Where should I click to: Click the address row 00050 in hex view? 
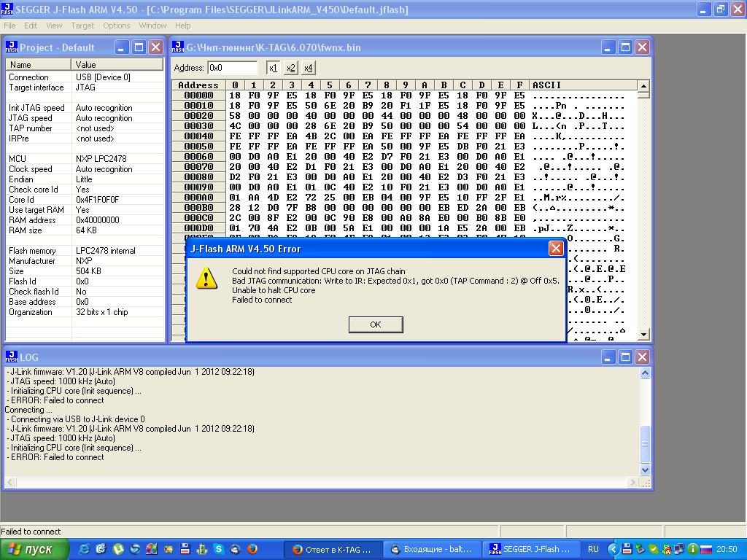(198, 146)
